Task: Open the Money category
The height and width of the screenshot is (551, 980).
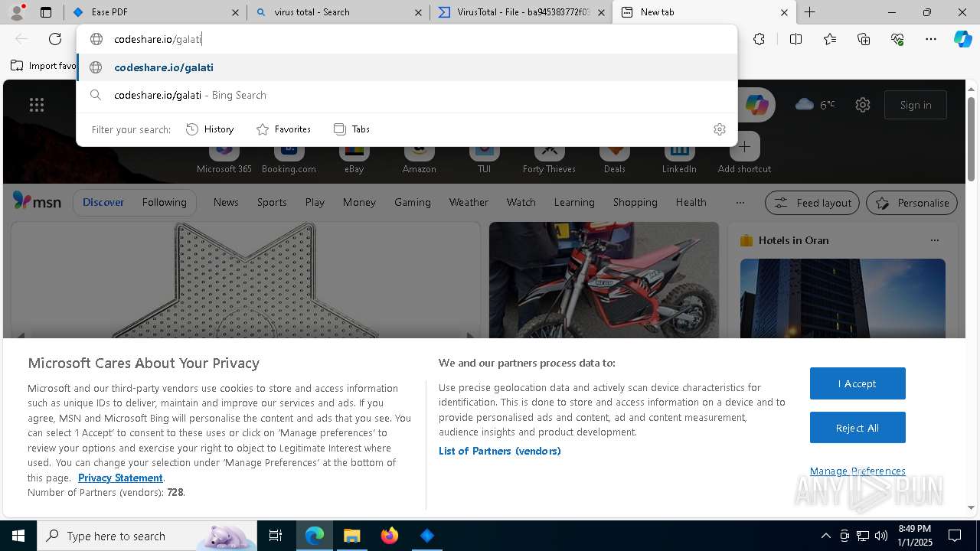Action: pyautogui.click(x=359, y=202)
